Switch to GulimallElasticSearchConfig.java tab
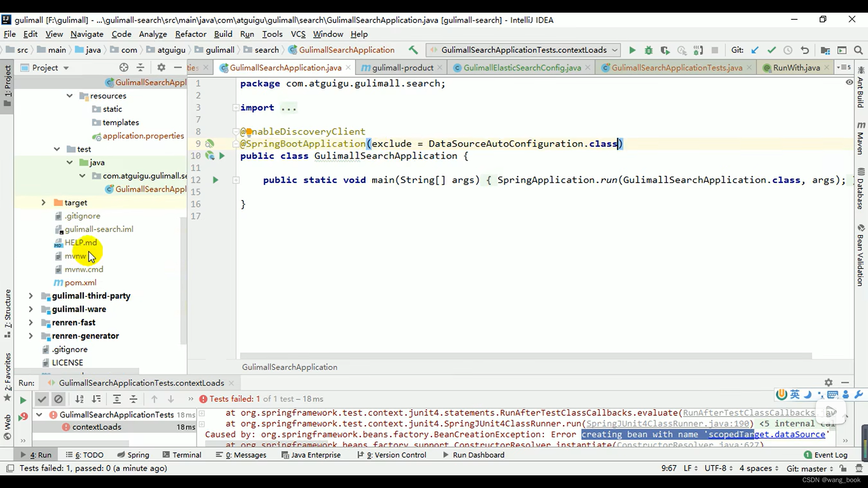The height and width of the screenshot is (488, 868). pos(522,68)
